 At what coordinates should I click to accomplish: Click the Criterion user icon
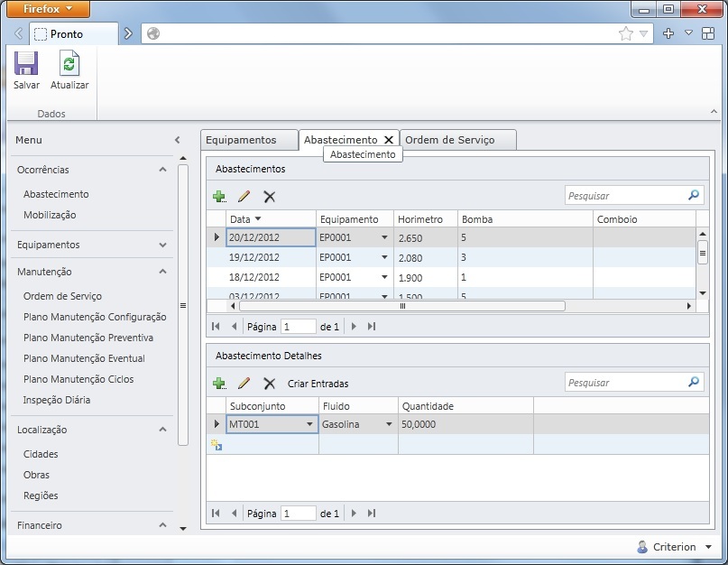642,547
